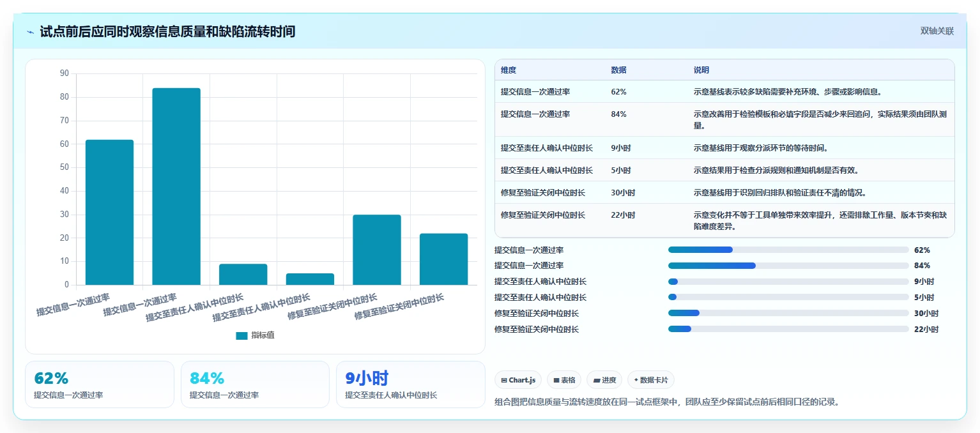Click the progress bar showing 30小时

click(x=788, y=313)
